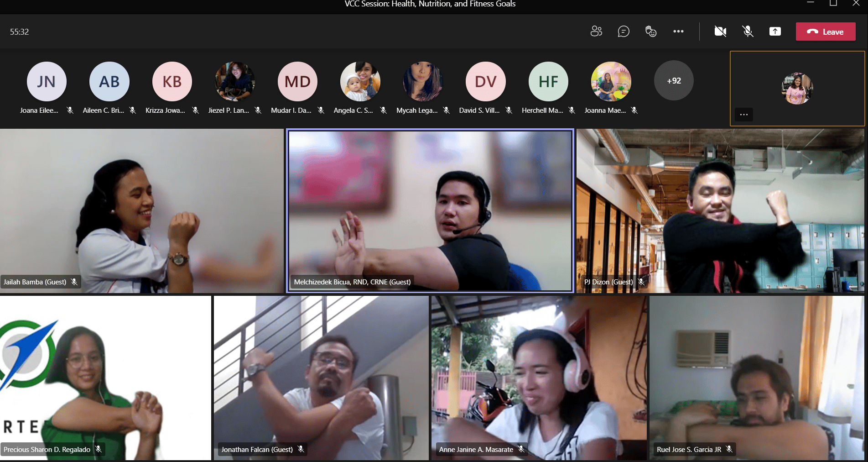
Task: Click muted mic icon beside Mudar I. Da
Action: pos(321,110)
